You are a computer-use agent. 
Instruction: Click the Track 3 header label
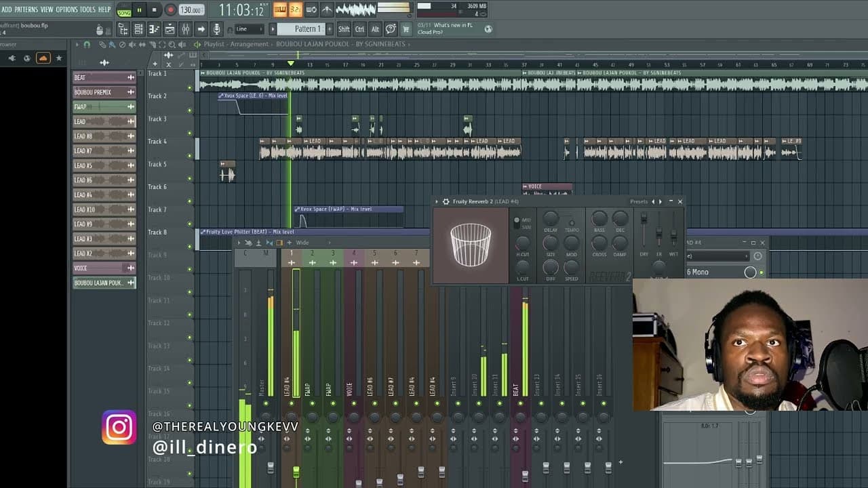157,119
